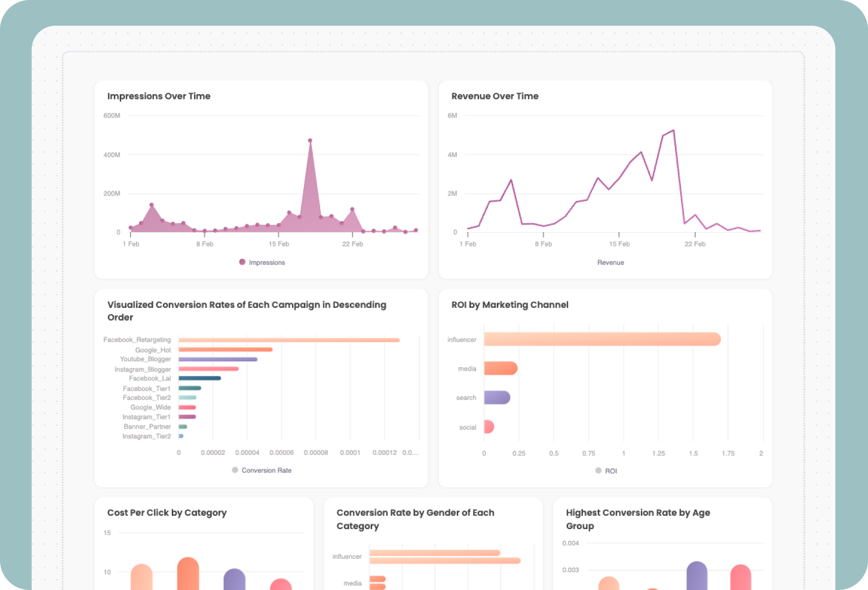Toggle the Conversion Rate legend label
868x590 pixels.
266,470
